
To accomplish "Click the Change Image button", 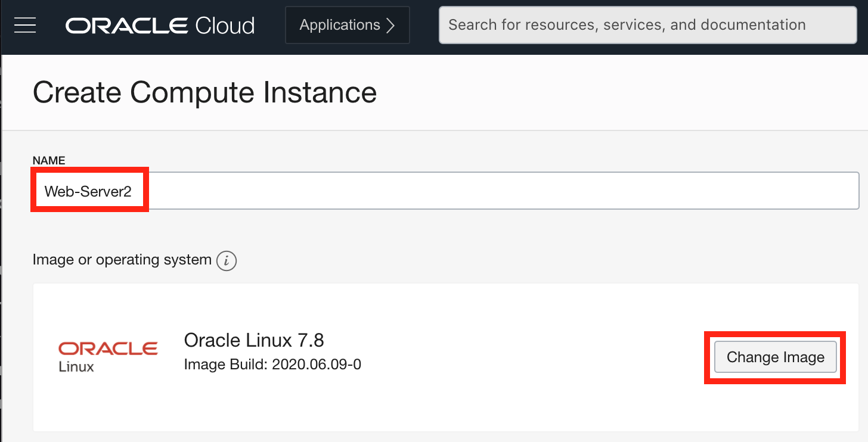I will pos(776,357).
